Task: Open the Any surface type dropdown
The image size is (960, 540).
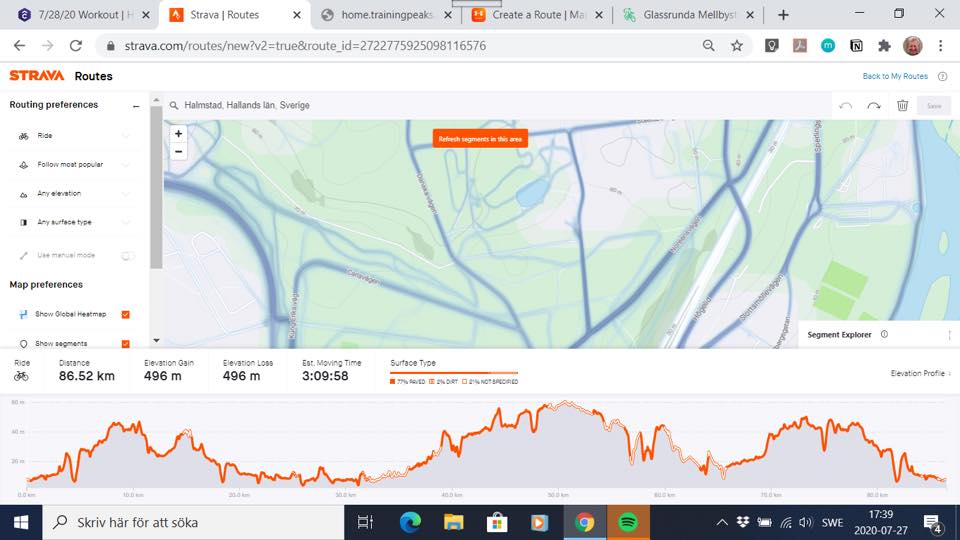Action: pyautogui.click(x=73, y=222)
